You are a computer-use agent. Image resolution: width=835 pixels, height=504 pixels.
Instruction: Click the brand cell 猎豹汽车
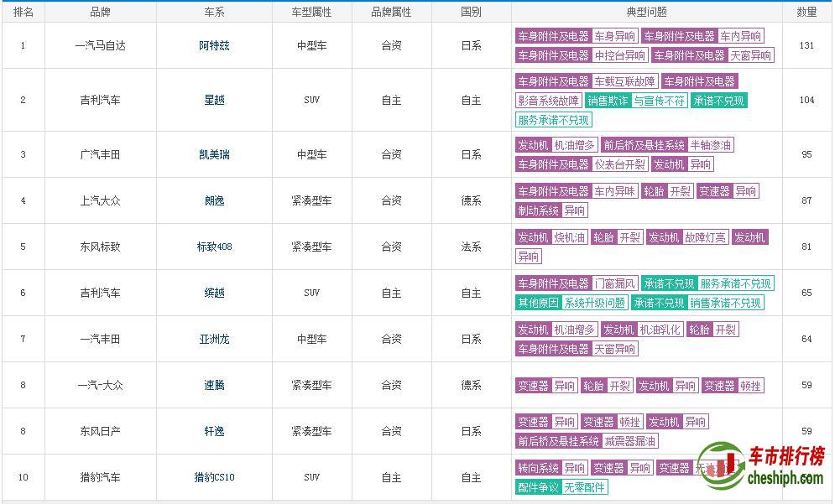tap(100, 477)
